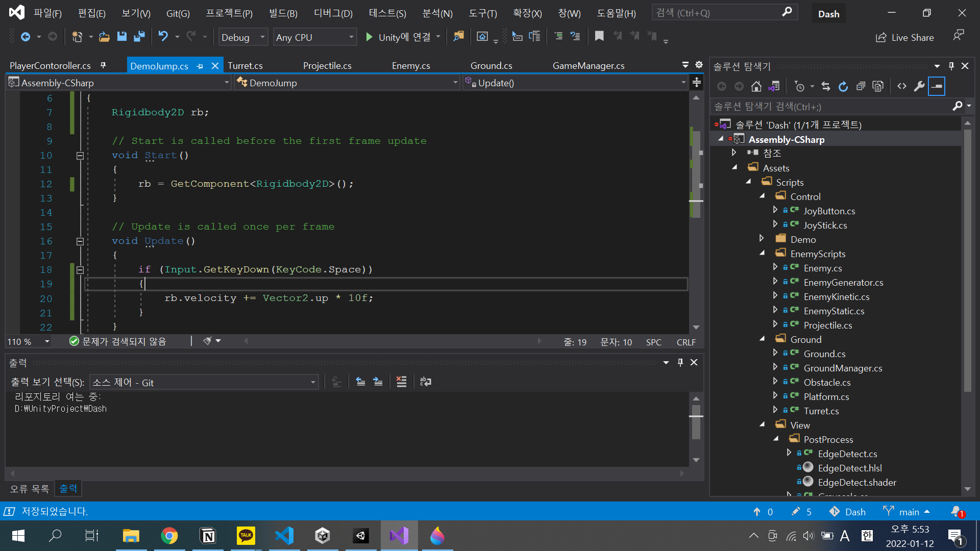Toggle pin on the PlayerContoroller.cs tab

(103, 65)
